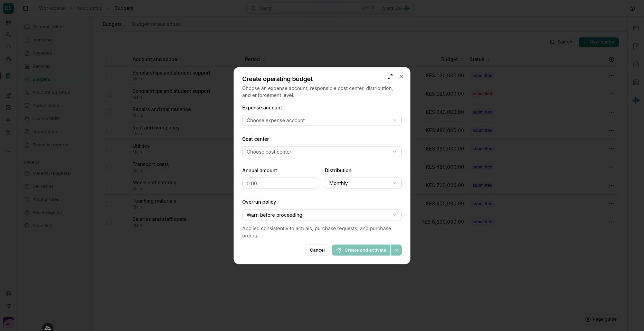Open the Page guide button
Screen dimensions: 644x331
coord(601,319)
